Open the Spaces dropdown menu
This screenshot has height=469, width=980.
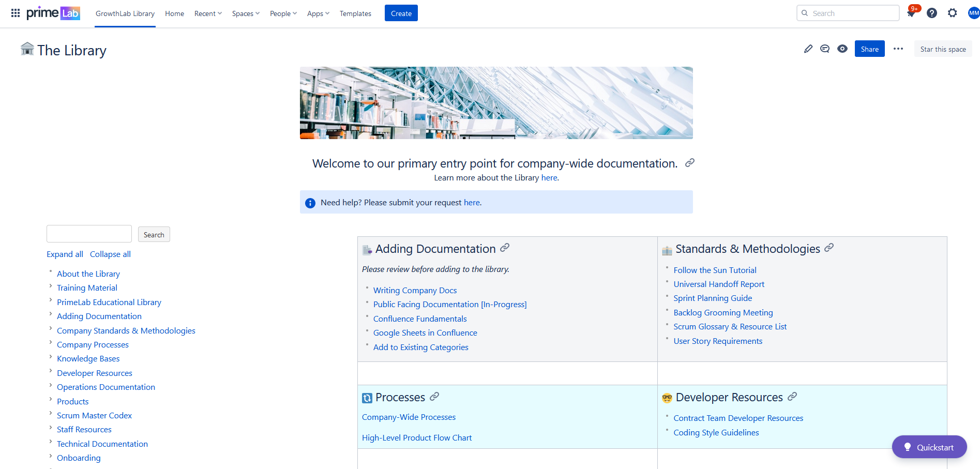click(246, 13)
